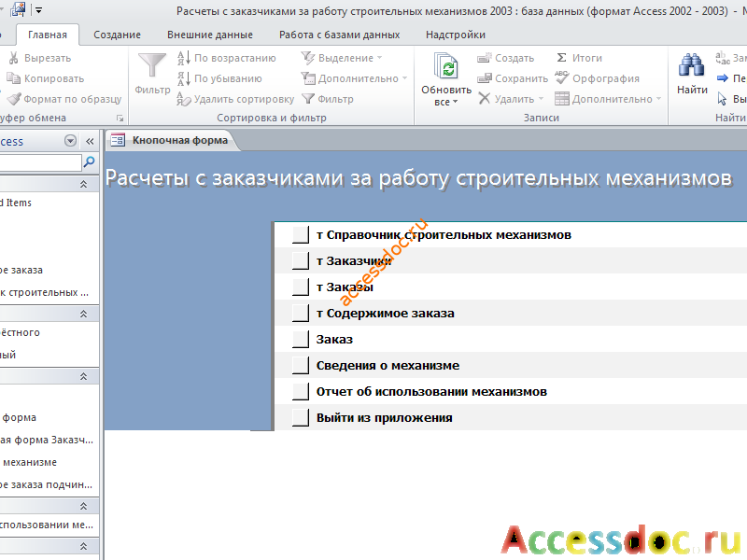
Task: Click the Найти binoculars icon
Action: [691, 65]
